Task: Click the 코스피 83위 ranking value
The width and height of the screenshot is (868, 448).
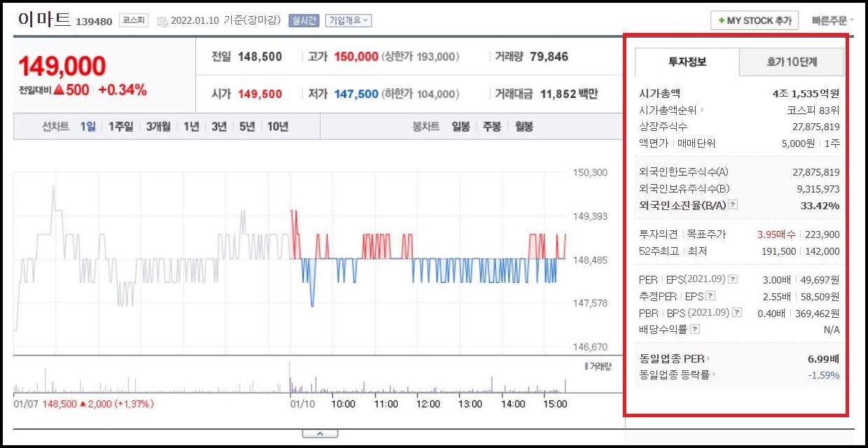Action: click(813, 110)
